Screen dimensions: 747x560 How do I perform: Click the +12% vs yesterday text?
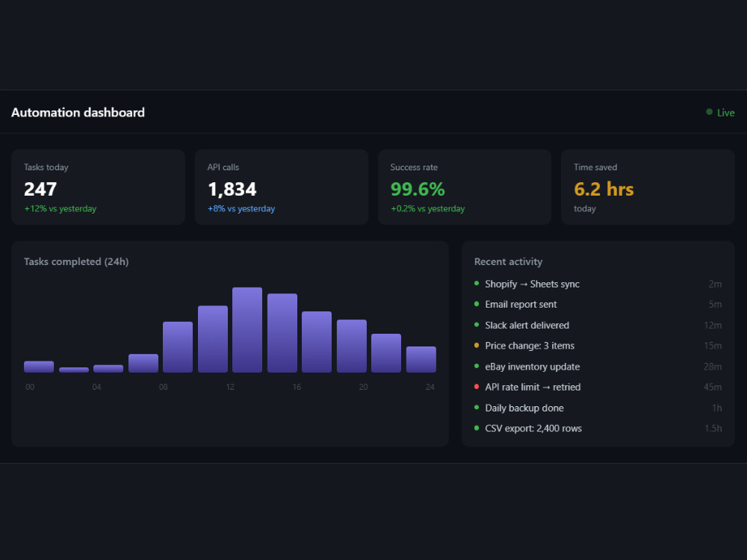pyautogui.click(x=61, y=208)
